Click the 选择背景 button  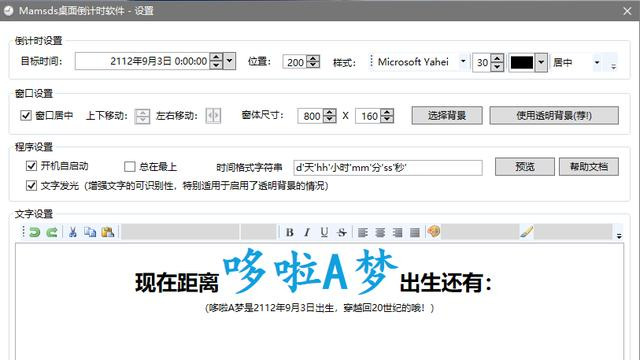(x=447, y=116)
